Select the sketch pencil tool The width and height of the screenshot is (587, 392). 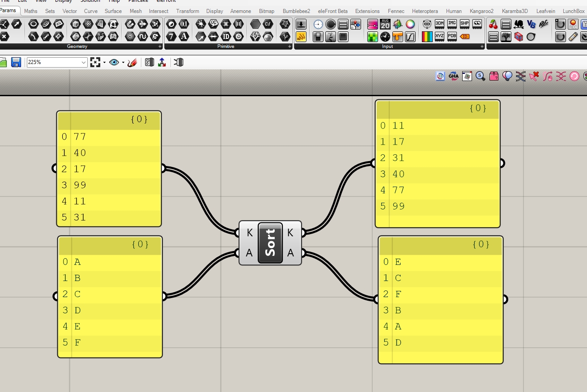[132, 63]
